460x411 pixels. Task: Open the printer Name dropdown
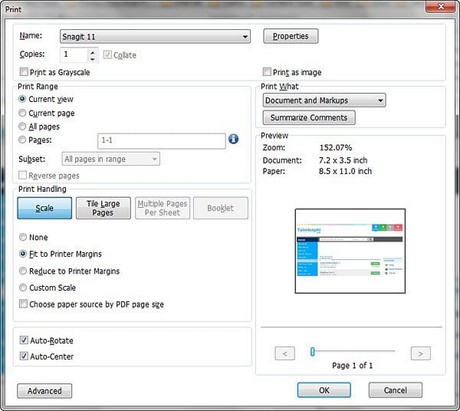155,36
